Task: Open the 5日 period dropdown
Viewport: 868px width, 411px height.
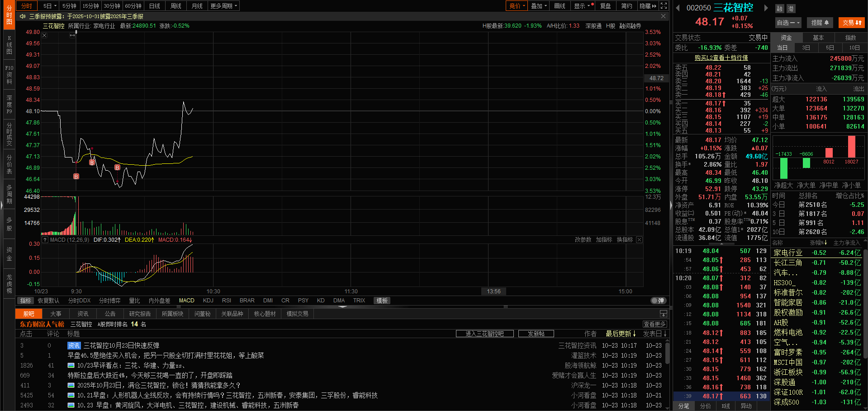Action: pyautogui.click(x=50, y=6)
